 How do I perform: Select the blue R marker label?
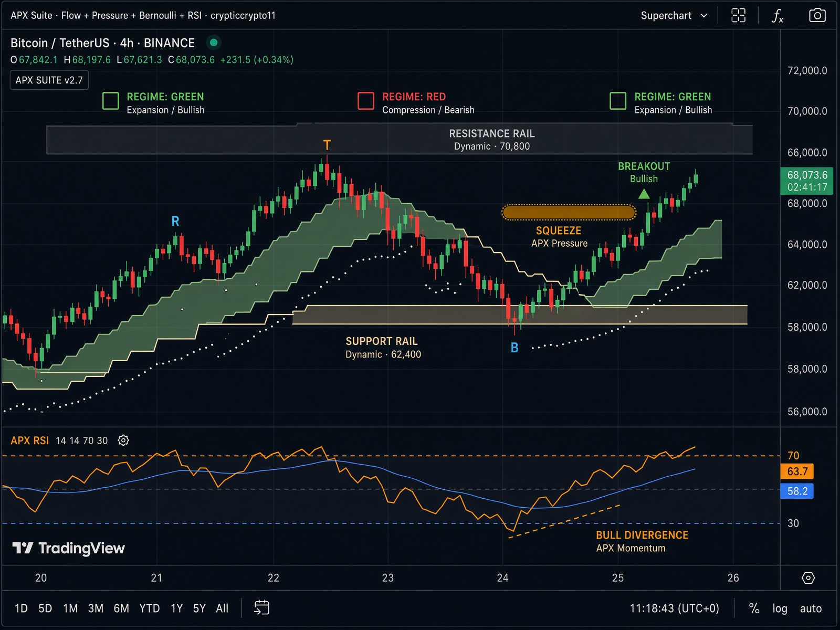[x=175, y=222]
